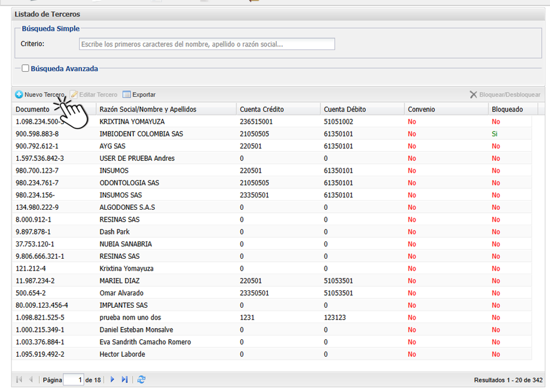Enable the Búsqueda Avanzada checkbox
Image resolution: width=550 pixels, height=392 pixels.
pos(25,68)
